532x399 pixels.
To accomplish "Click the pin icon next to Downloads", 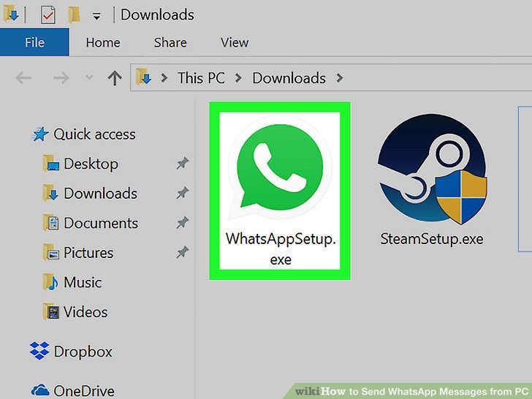I will [x=183, y=193].
